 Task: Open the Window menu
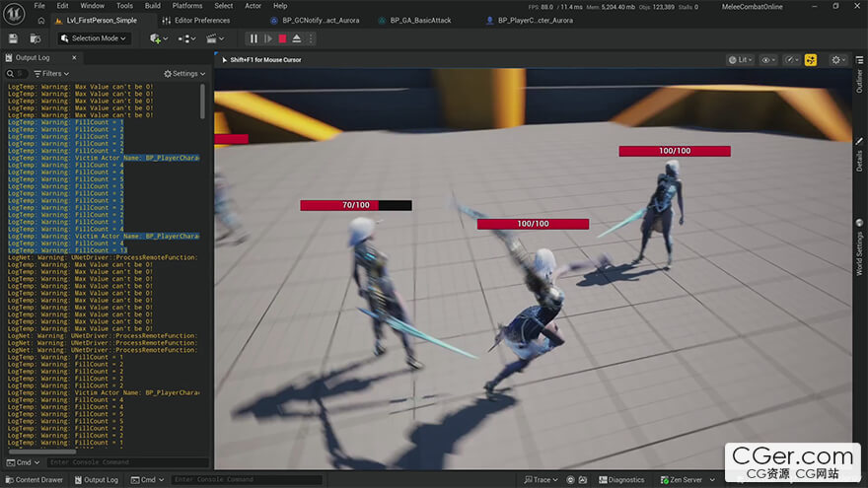click(x=93, y=6)
